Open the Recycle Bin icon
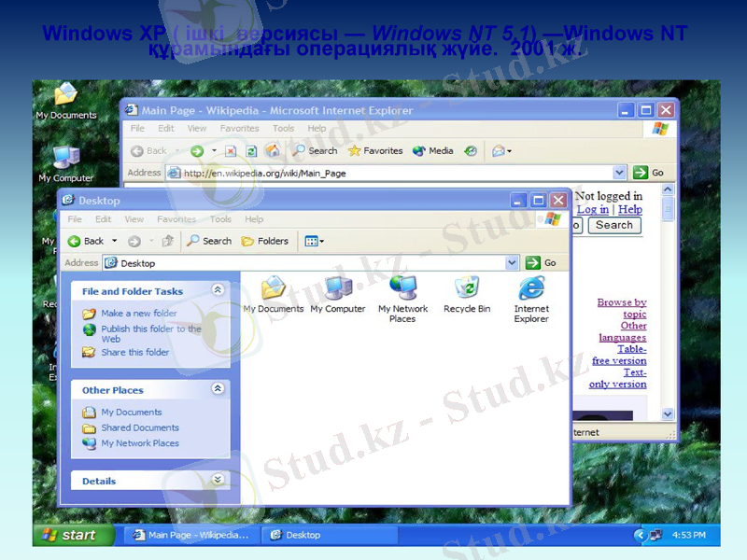The image size is (747, 560). pos(467,289)
